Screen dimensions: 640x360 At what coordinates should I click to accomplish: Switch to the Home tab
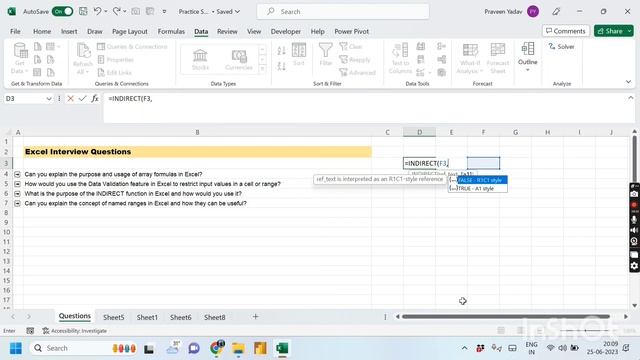point(42,31)
